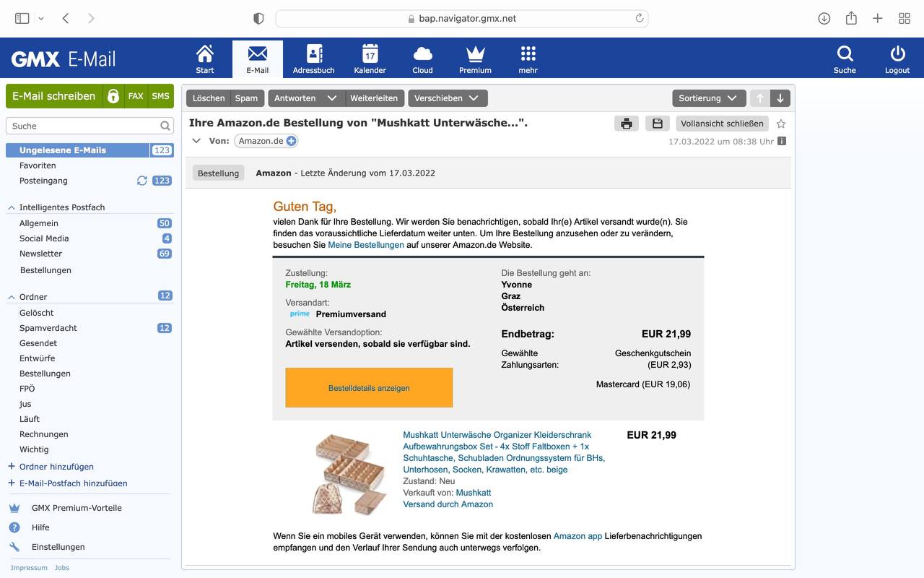Click the Mushkatt organizer product thumbnail
The width and height of the screenshot is (924, 578).
pyautogui.click(x=350, y=473)
